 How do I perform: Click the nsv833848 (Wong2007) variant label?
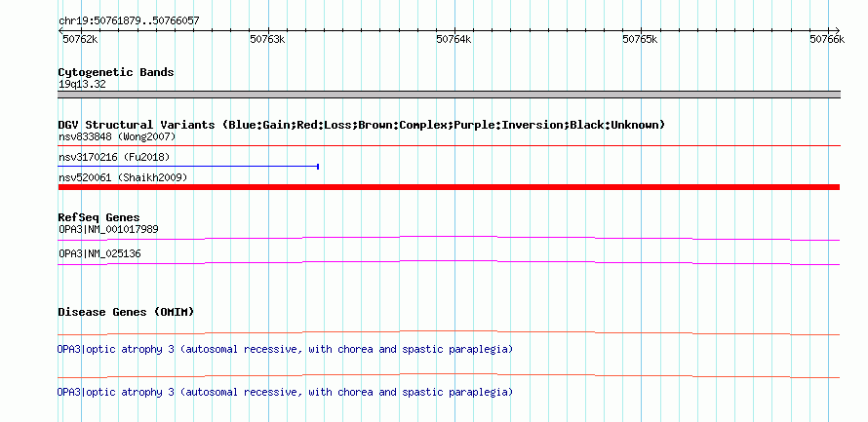117,136
